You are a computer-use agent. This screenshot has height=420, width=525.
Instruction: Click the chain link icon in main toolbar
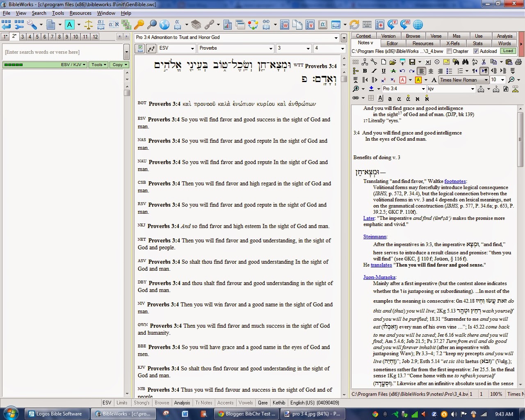point(209,25)
